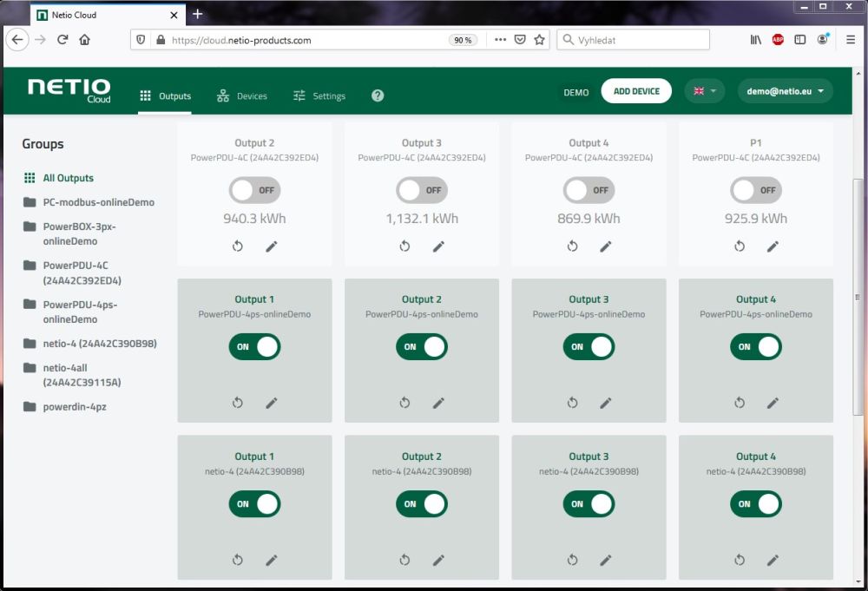Edit Output 3 of netio-4
Image resolution: width=868 pixels, height=591 pixels.
[x=606, y=560]
